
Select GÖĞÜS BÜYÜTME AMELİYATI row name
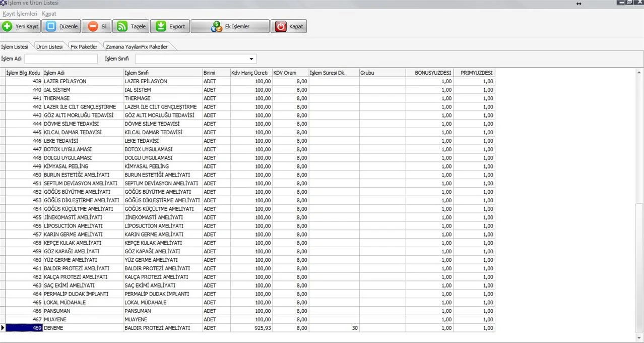click(x=77, y=192)
